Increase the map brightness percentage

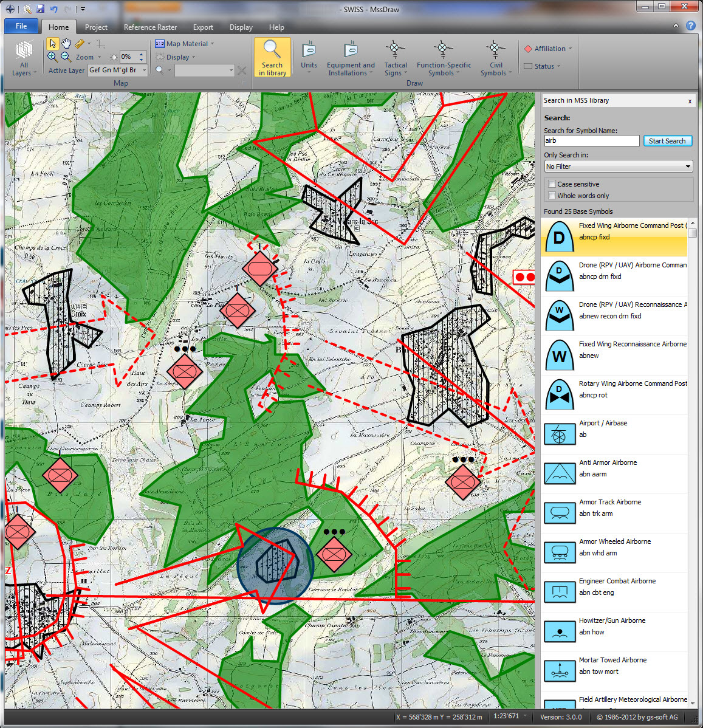(x=142, y=54)
